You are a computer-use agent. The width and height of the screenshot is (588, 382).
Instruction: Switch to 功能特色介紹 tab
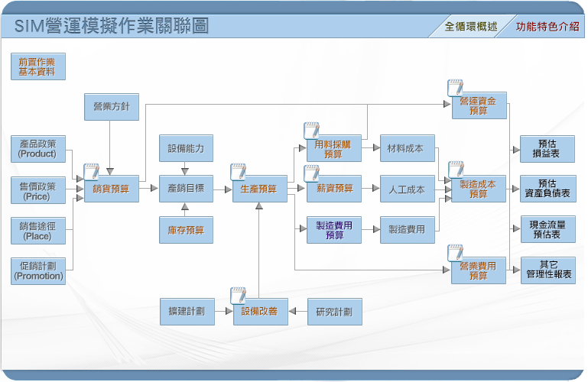pos(547,27)
